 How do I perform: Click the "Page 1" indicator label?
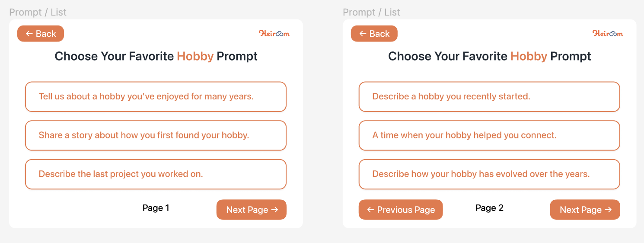(x=156, y=208)
